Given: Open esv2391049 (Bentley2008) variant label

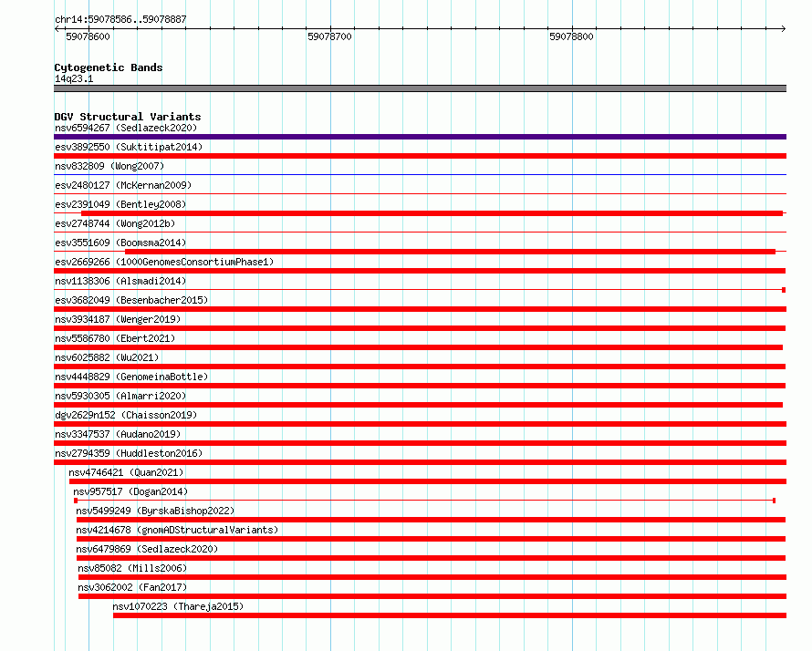Looking at the screenshot, I should [x=120, y=204].
